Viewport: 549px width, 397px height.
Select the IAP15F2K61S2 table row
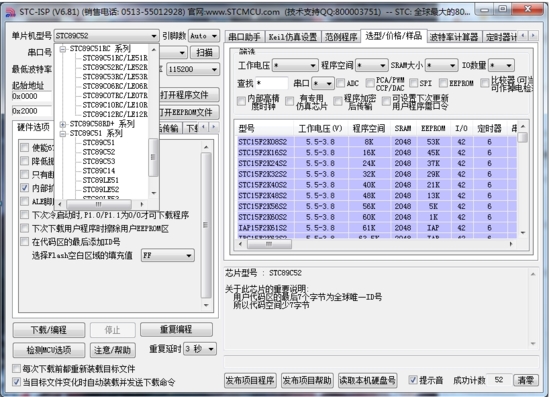point(377,228)
